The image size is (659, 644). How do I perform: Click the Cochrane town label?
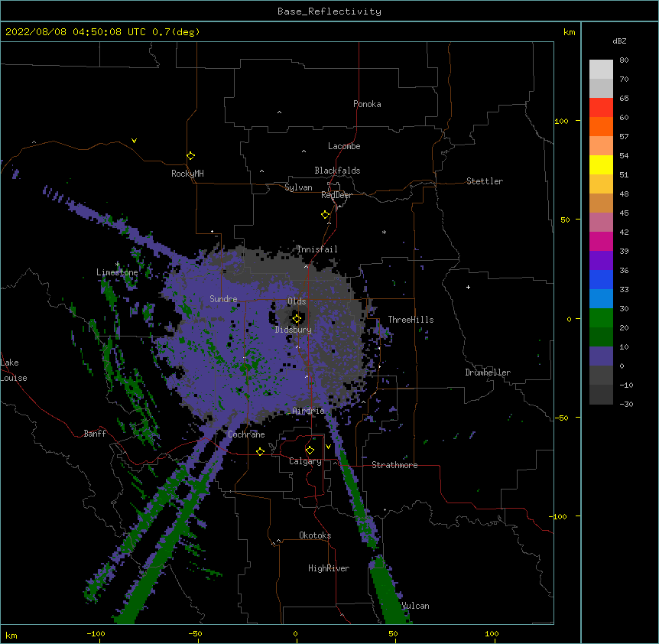[x=246, y=434]
